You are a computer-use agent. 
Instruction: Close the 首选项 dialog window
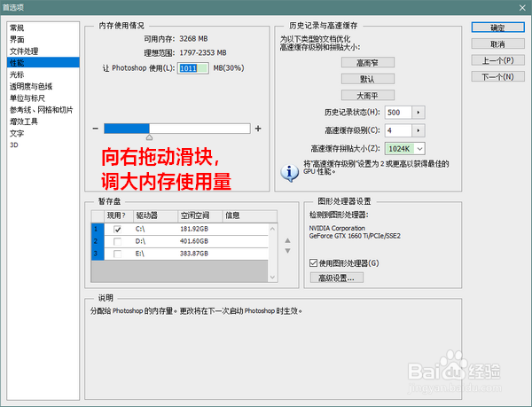click(522, 7)
